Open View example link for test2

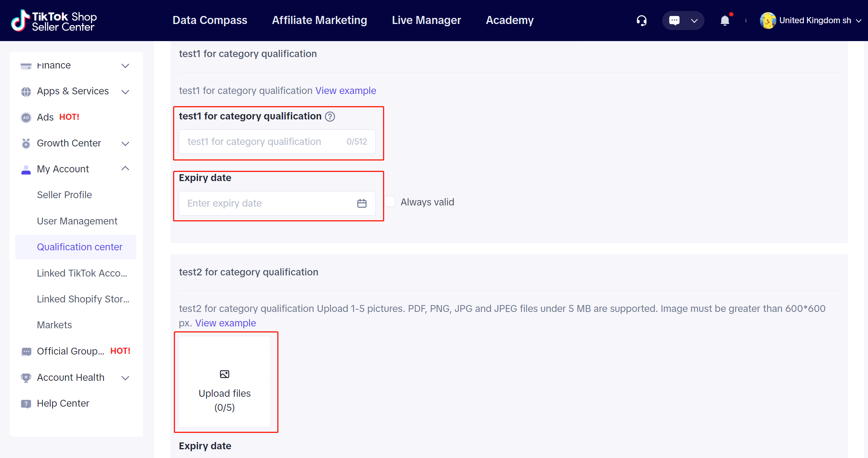[225, 323]
